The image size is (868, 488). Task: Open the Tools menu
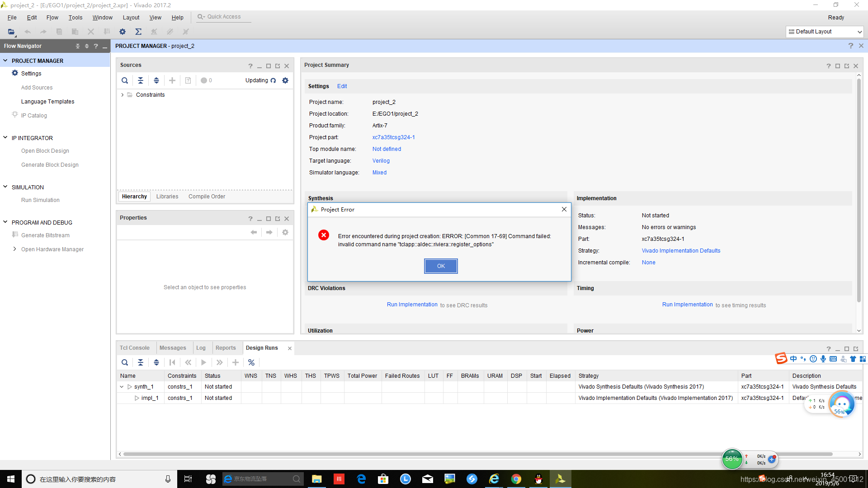click(75, 17)
